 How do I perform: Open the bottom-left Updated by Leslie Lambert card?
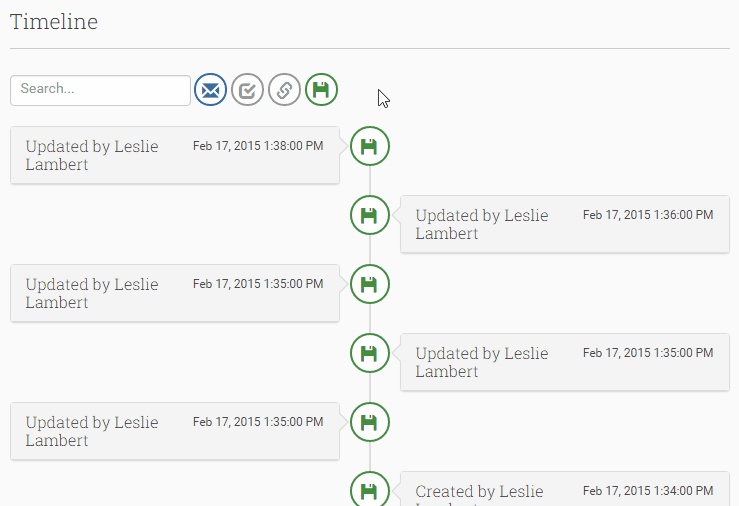(x=175, y=431)
